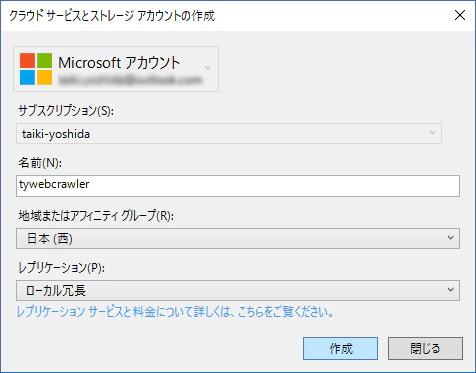Click the 地域またはアフィニティ グループ(R) label
Screen dimensions: 476x373
click(x=96, y=216)
